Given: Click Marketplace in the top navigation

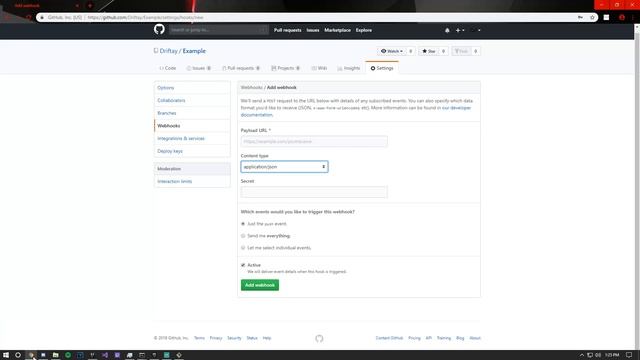Looking at the screenshot, I should coord(337,30).
